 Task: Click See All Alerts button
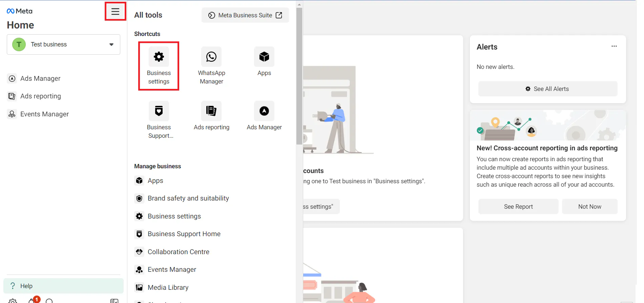(x=547, y=89)
